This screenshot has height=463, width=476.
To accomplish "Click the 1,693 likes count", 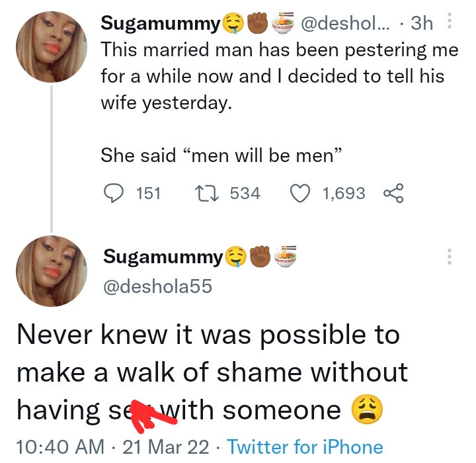I will point(343,193).
